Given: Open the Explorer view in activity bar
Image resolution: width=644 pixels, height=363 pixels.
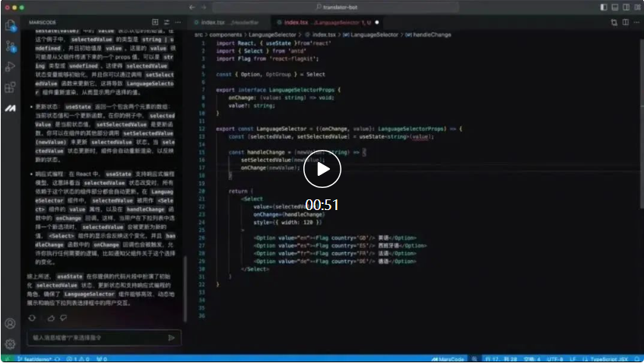Looking at the screenshot, I should [11, 25].
